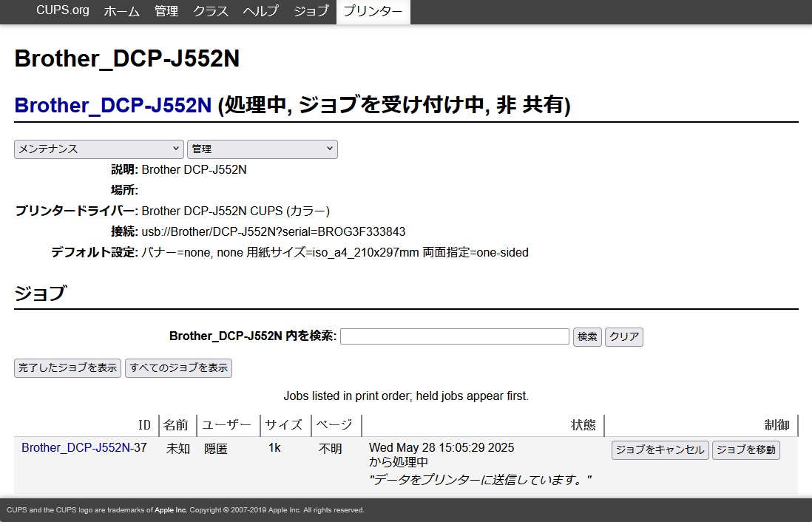812x522 pixels.
Task: Click the ページ column header
Action: (334, 425)
